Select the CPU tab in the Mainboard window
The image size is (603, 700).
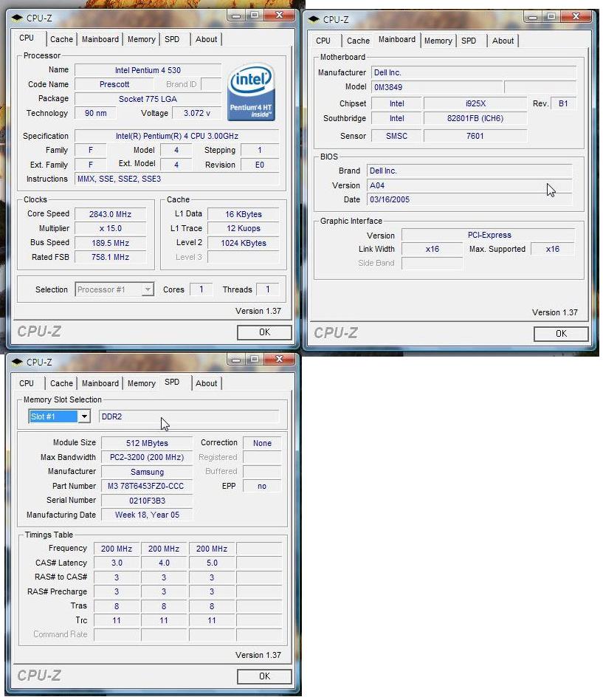(323, 41)
